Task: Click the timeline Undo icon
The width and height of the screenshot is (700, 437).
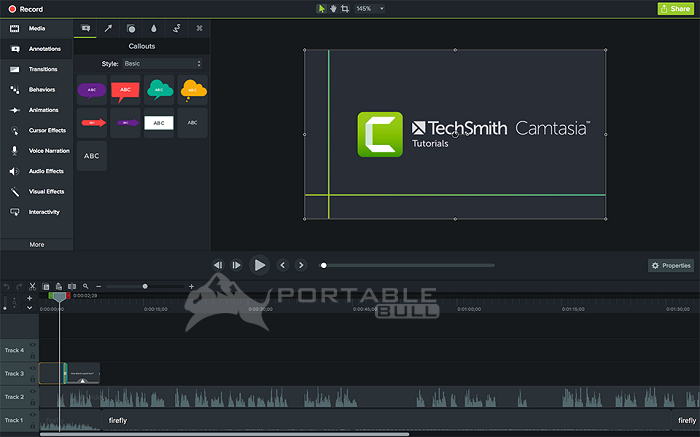Action: click(x=7, y=287)
